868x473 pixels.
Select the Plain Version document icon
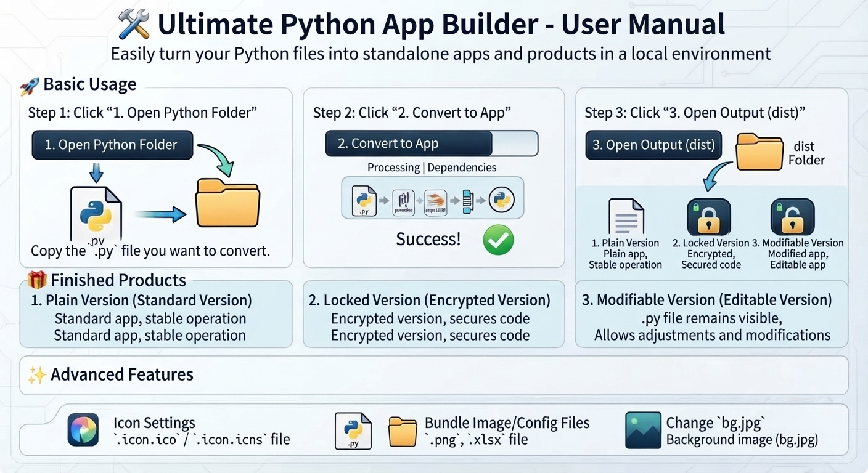coord(626,216)
